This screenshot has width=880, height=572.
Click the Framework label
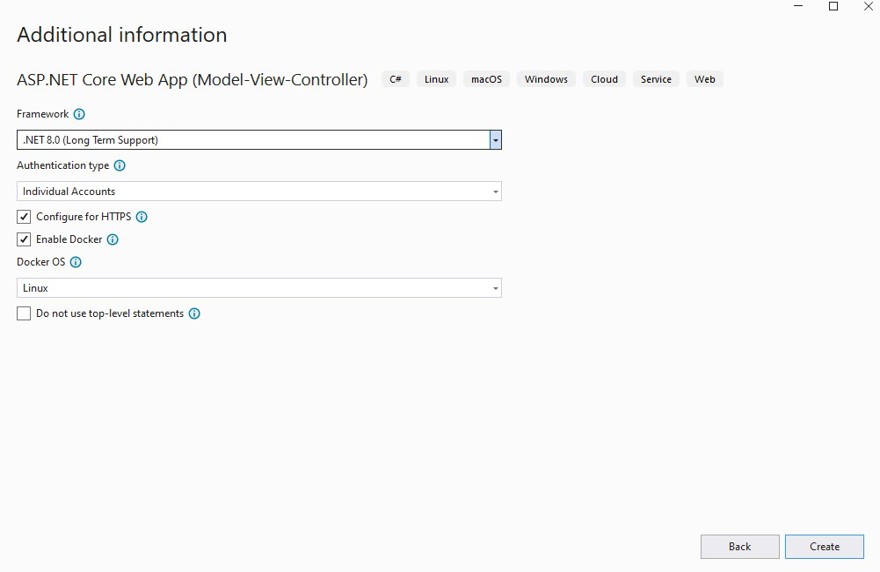tap(43, 114)
